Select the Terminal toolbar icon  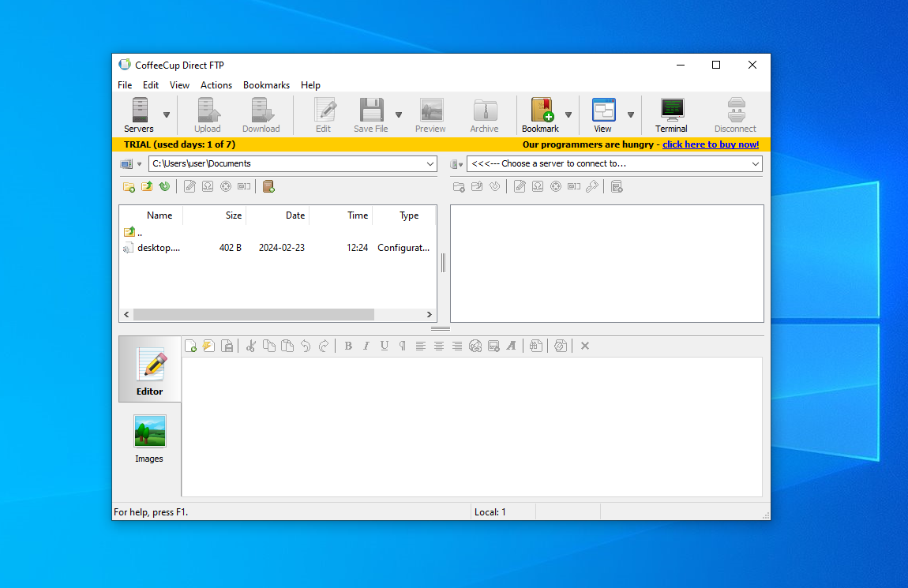tap(671, 114)
